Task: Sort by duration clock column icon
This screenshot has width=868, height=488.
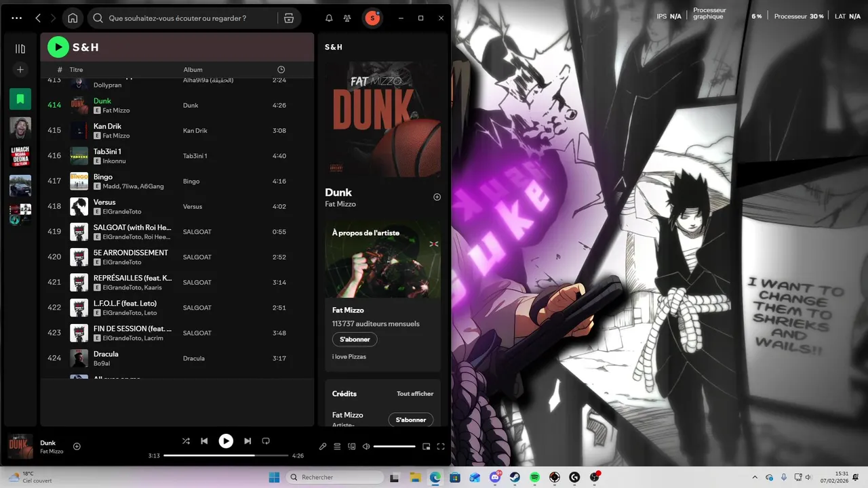Action: [281, 70]
